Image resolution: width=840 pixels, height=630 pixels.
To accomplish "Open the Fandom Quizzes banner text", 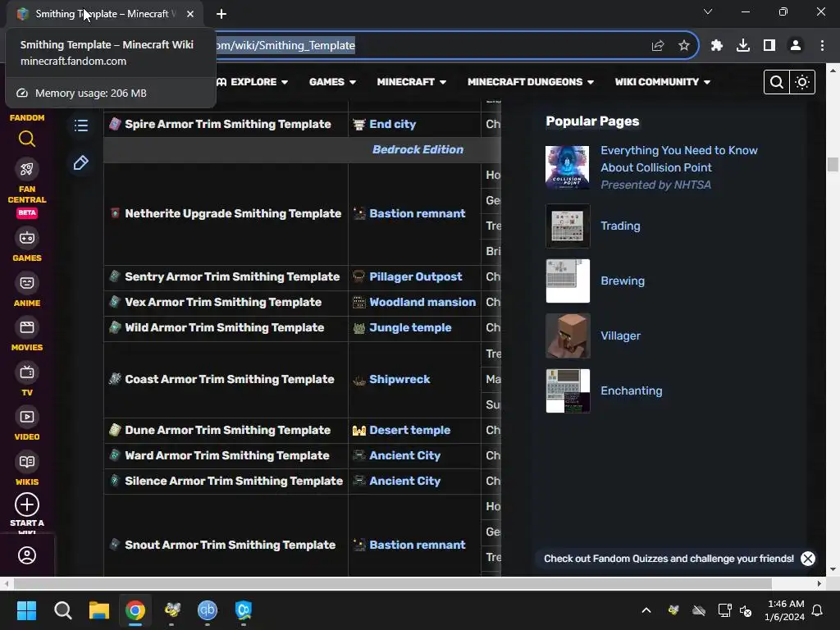I will (x=669, y=559).
